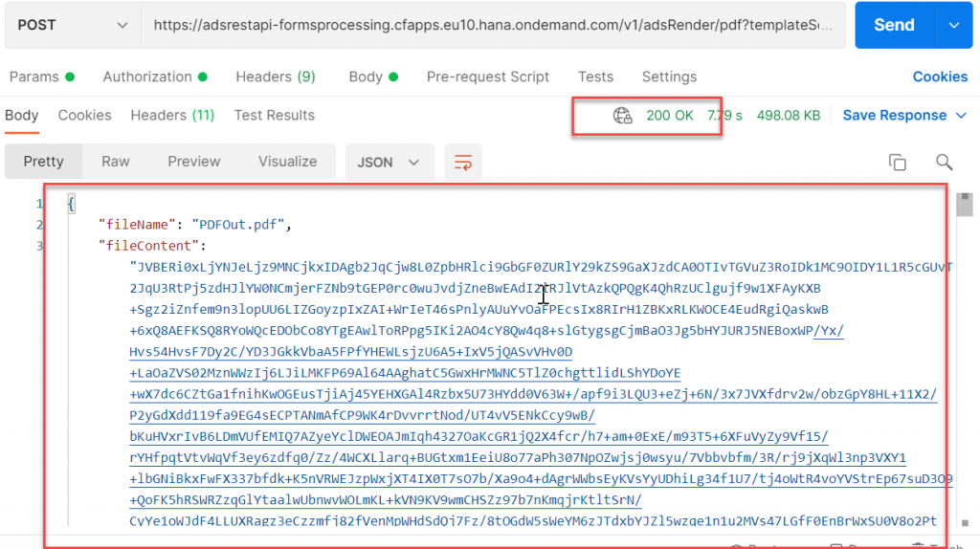Click the "fileContent" key
This screenshot has height=549, width=980.
[x=148, y=246]
